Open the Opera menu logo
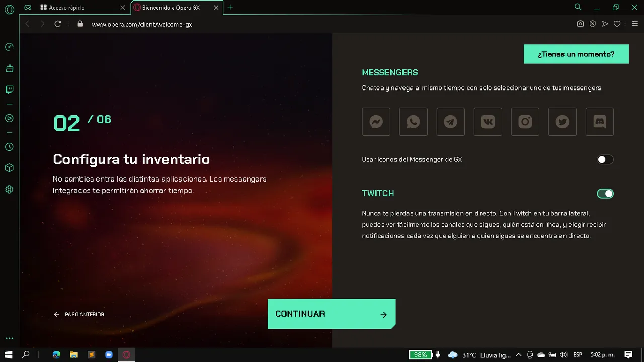This screenshot has width=644, height=362. (x=9, y=9)
